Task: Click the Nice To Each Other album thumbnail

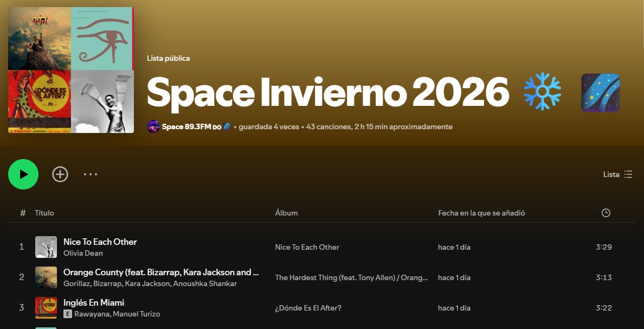Action: [x=46, y=247]
